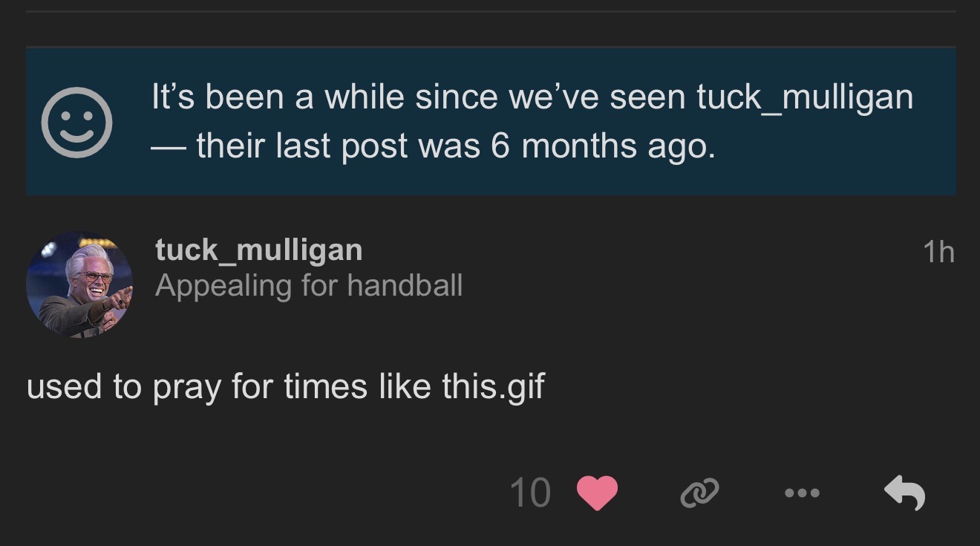The height and width of the screenshot is (546, 980).
Task: Like the post with the heart icon
Action: [597, 493]
